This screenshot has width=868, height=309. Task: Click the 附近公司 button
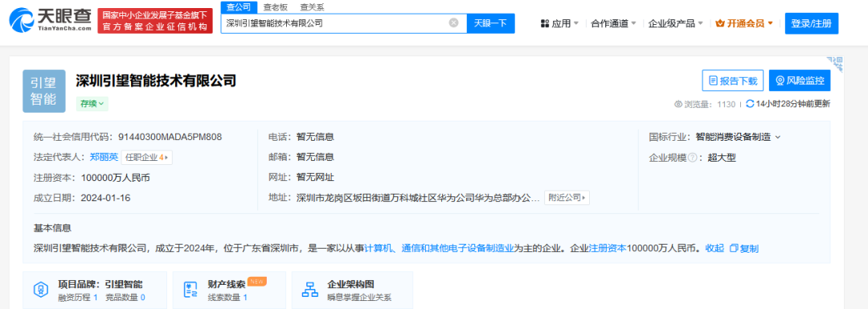[567, 198]
